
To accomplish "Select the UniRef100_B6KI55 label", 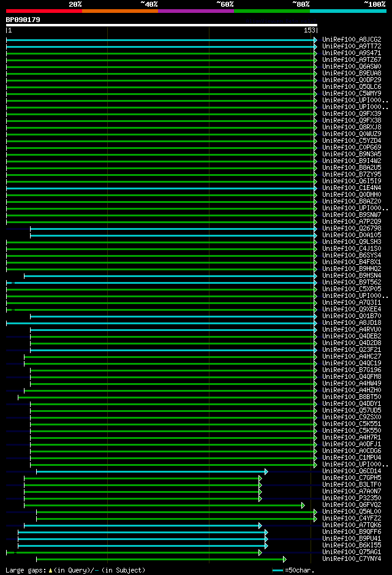I will tap(352, 546).
